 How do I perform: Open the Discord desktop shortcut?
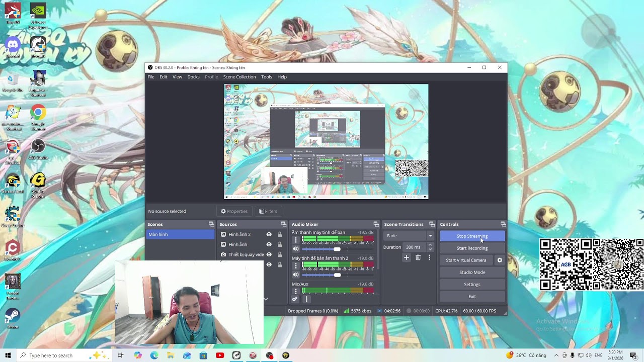point(13,48)
